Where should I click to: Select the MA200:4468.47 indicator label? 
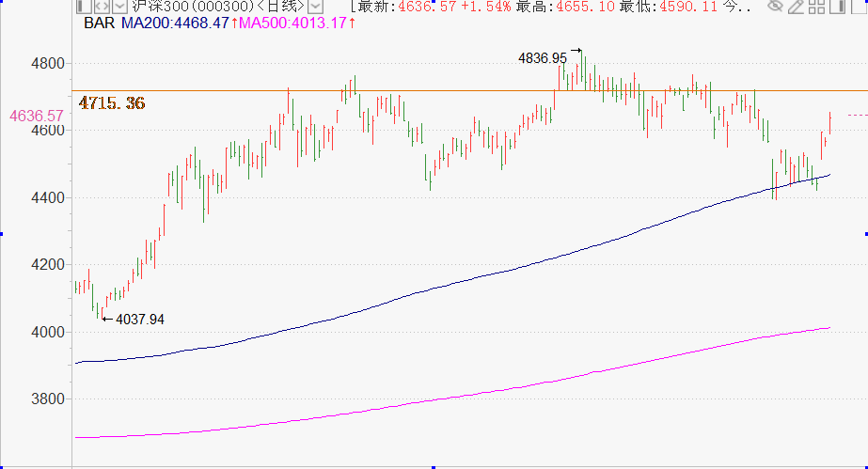click(x=175, y=23)
